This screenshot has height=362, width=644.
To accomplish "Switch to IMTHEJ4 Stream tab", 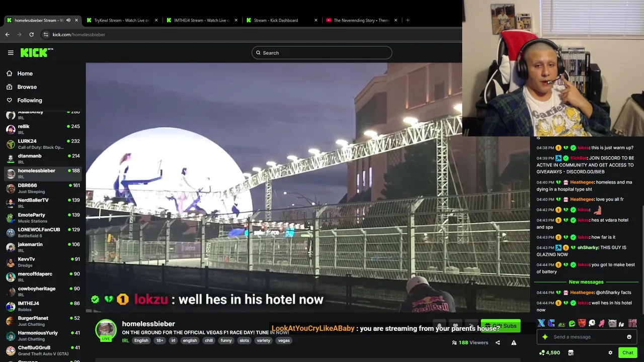I will [x=202, y=20].
